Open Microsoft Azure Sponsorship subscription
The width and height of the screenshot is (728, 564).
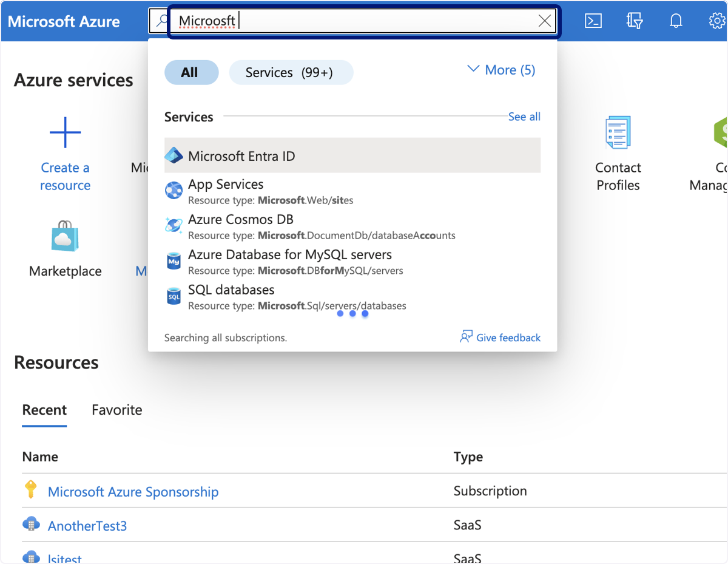133,491
